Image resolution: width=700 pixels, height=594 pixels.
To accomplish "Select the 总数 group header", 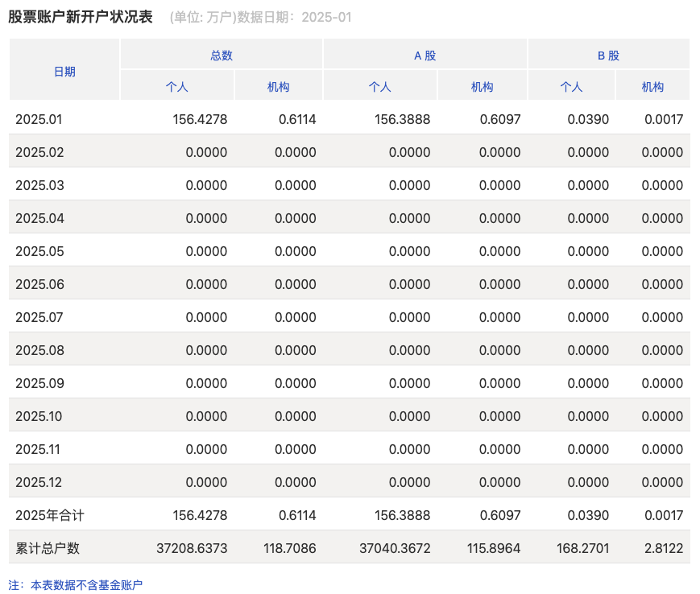I will [x=222, y=56].
